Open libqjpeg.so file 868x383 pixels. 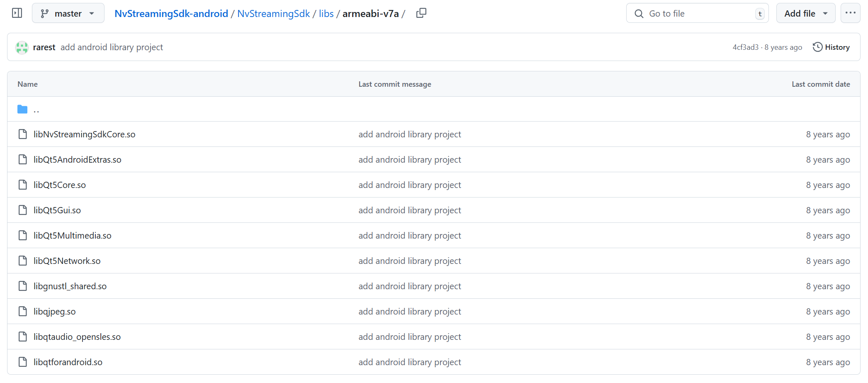coord(55,312)
